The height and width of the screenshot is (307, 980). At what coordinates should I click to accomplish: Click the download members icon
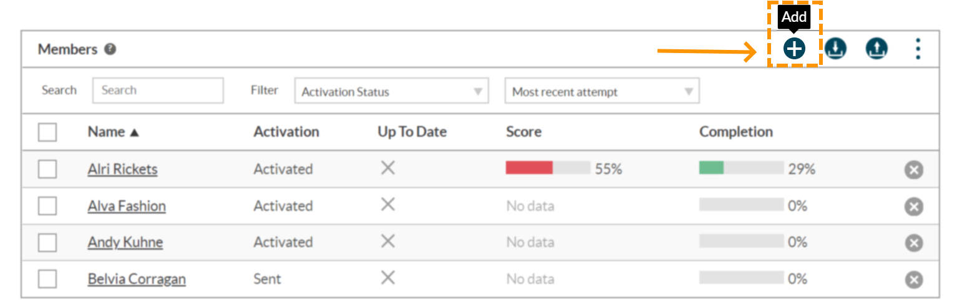(835, 49)
